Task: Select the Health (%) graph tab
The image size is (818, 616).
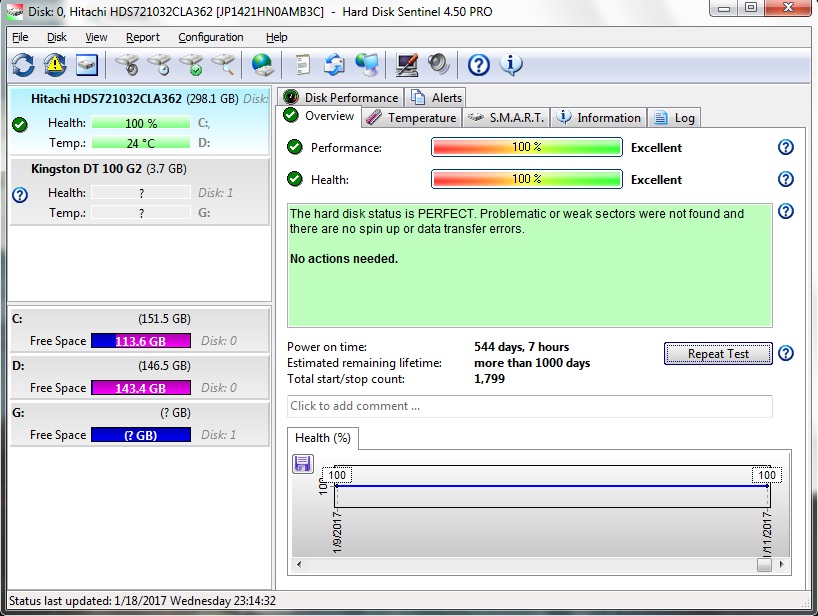Action: 322,438
